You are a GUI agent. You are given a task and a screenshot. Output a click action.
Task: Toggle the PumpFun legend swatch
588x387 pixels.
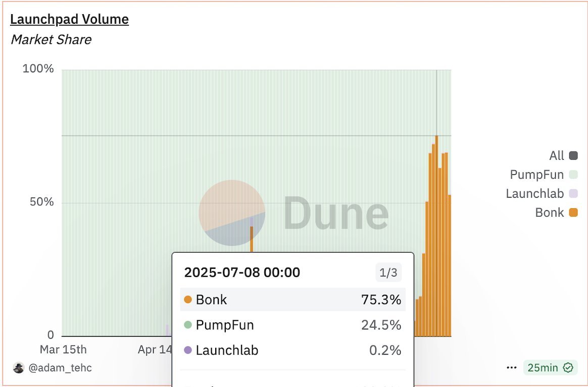573,174
